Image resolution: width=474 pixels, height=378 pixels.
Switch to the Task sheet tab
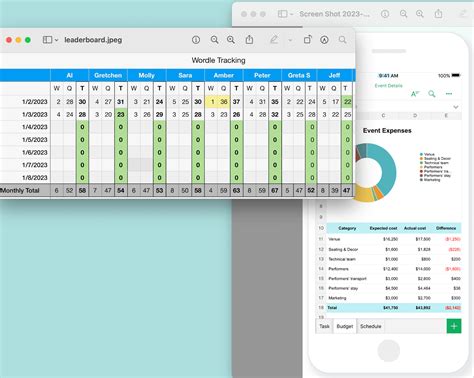pos(324,326)
